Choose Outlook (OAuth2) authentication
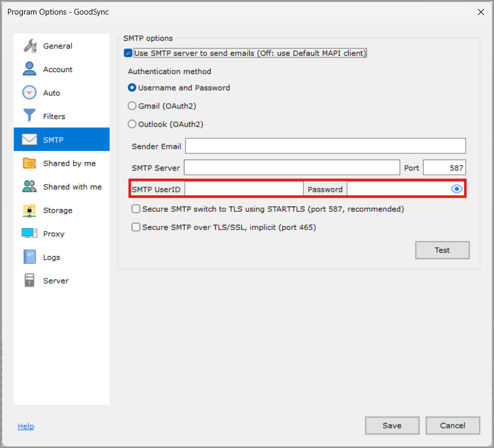494x448 pixels. tap(132, 124)
